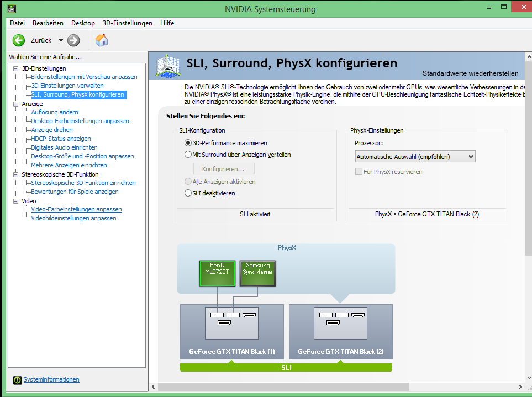This screenshot has width=532, height=397.
Task: Collapse Stereoskopische 3D-Funktion tree node
Action: pos(15,174)
